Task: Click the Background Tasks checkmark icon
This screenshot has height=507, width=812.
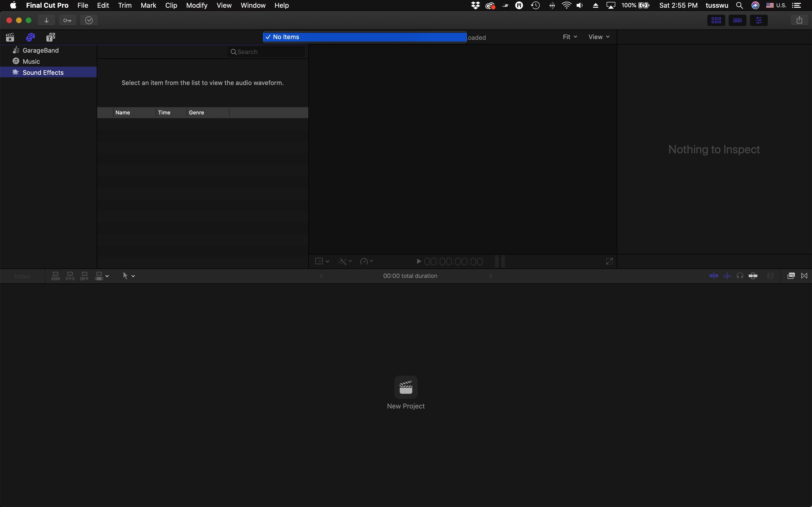Action: tap(89, 21)
